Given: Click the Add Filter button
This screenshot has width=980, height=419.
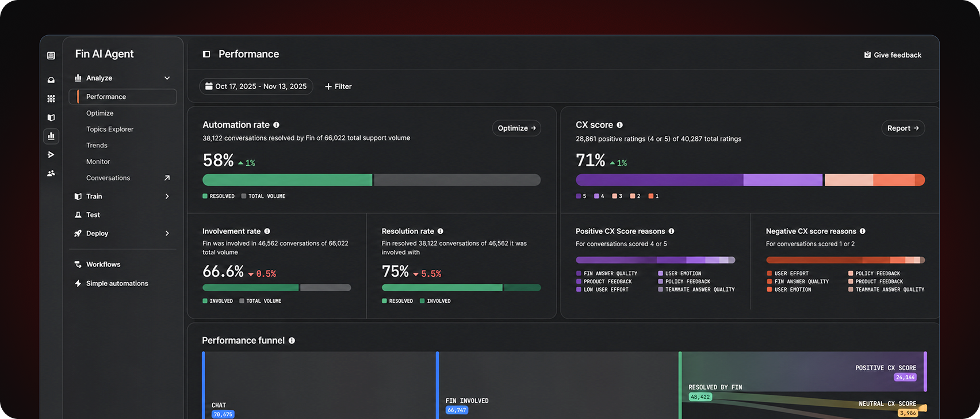Looking at the screenshot, I should click(x=338, y=86).
